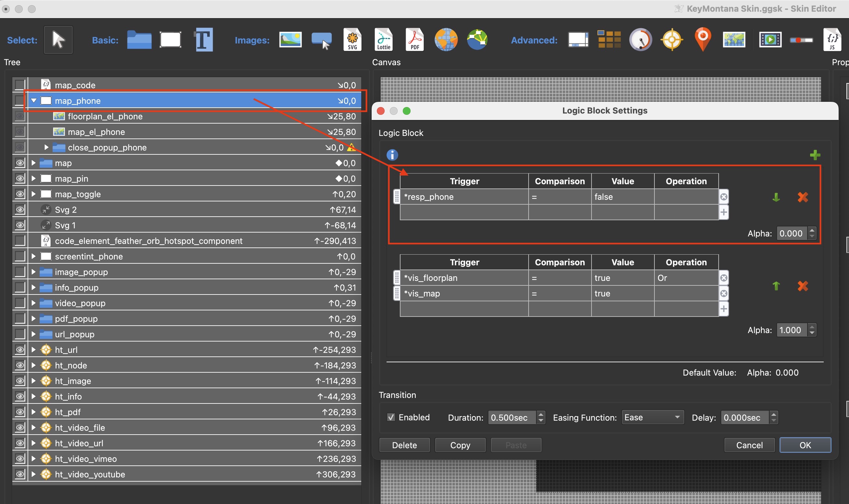Toggle visibility of map_pin layer

18,178
